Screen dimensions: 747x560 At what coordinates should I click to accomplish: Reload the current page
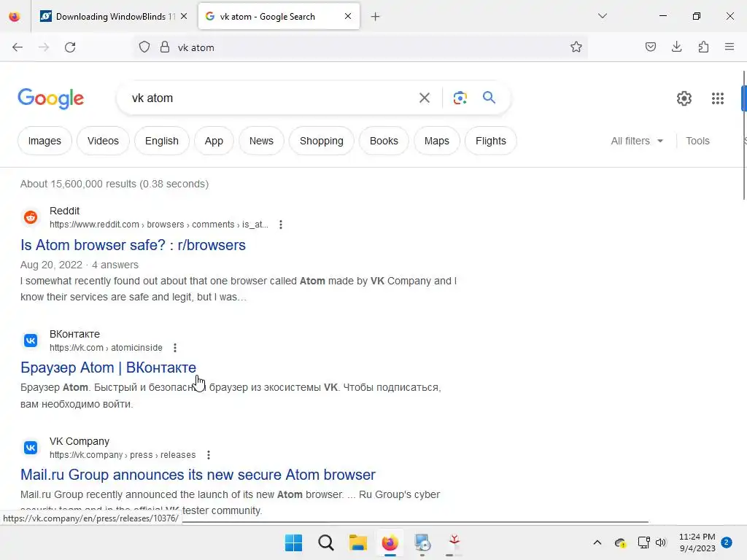point(70,47)
